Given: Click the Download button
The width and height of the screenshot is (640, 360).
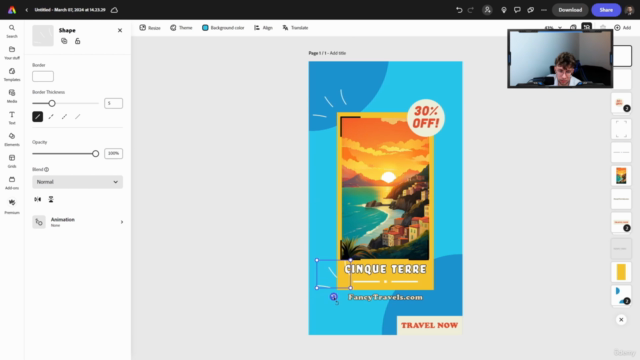Looking at the screenshot, I should (570, 10).
